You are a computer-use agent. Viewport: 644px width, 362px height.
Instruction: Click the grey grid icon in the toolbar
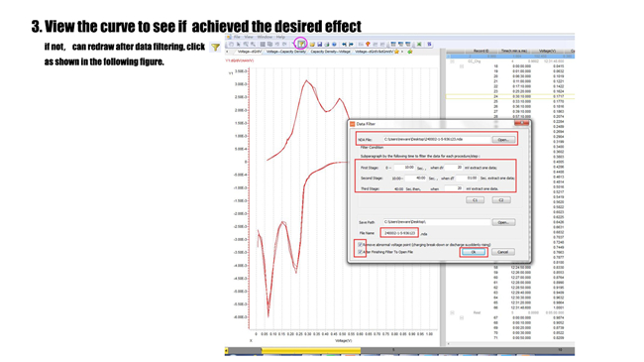pos(263,44)
